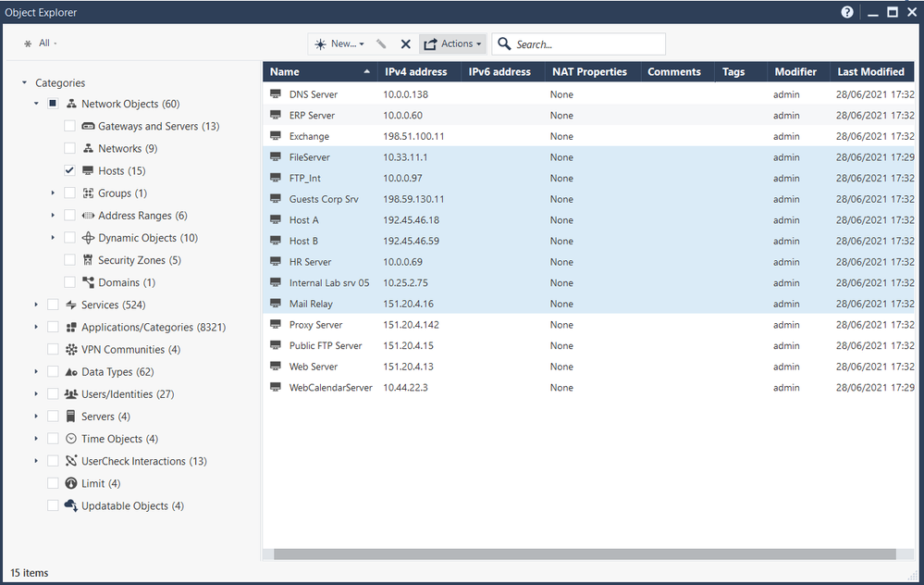
Task: Enable the Networks checkbox
Action: (x=70, y=148)
